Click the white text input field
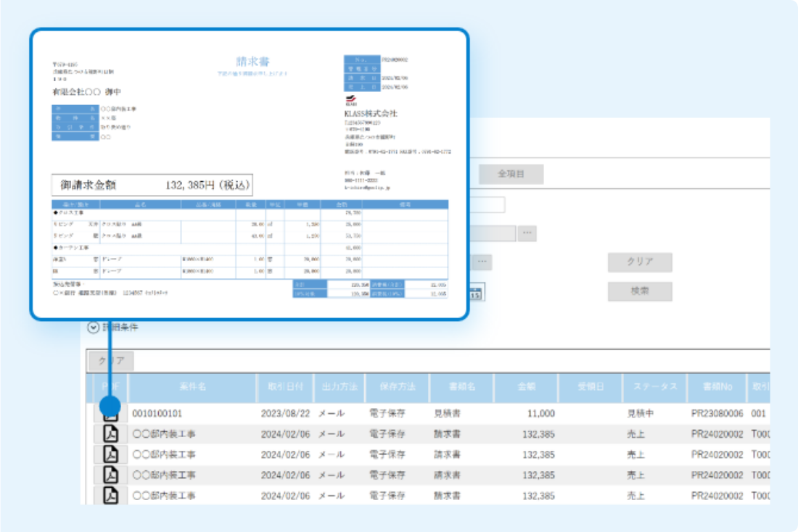 (487, 204)
